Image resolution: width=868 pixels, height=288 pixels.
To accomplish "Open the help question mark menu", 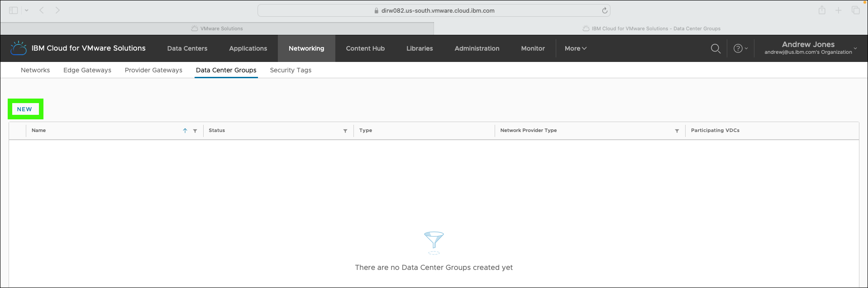I will (740, 48).
